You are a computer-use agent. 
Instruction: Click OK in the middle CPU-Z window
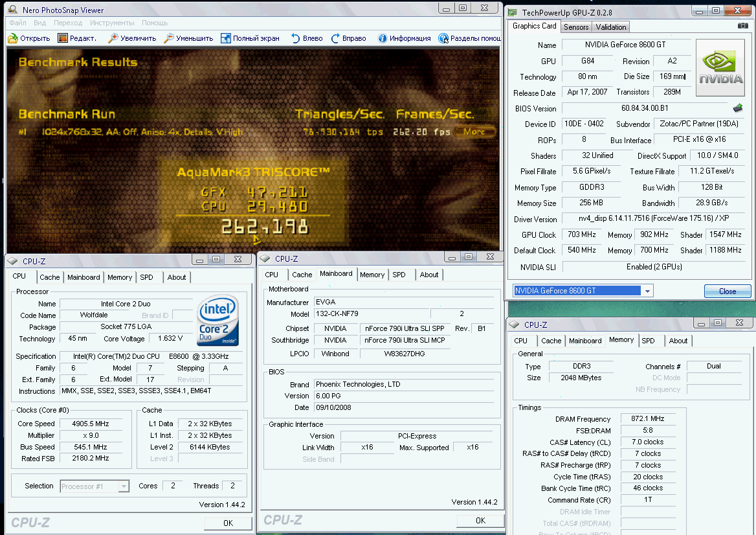coord(481,521)
